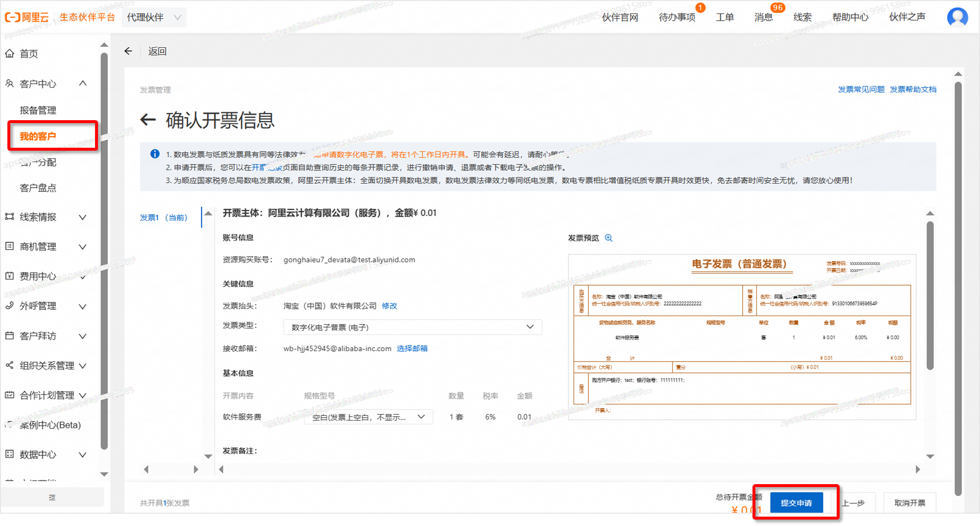This screenshot has height=526, width=980.
Task: Click 修改 link next to invoice title
Action: 390,306
